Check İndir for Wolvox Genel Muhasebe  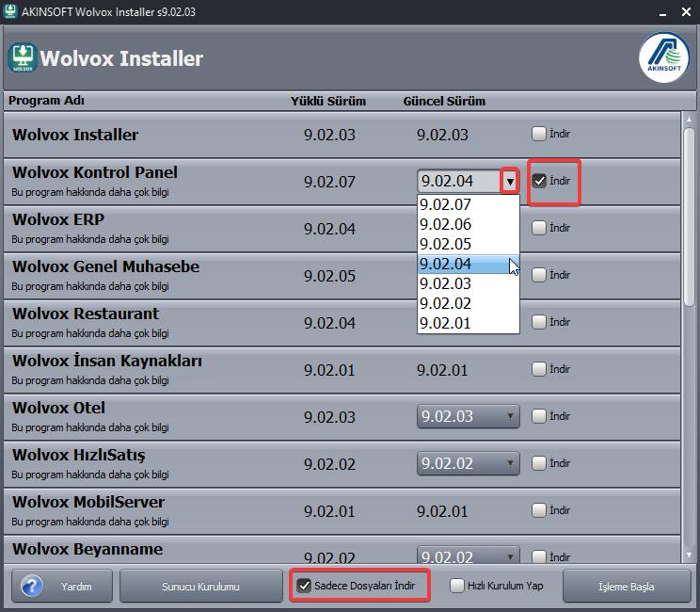539,275
